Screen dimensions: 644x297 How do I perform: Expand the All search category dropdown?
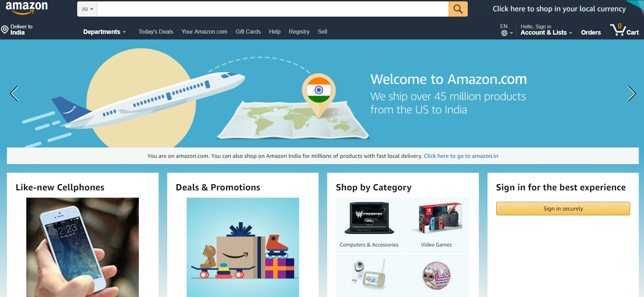[87, 9]
